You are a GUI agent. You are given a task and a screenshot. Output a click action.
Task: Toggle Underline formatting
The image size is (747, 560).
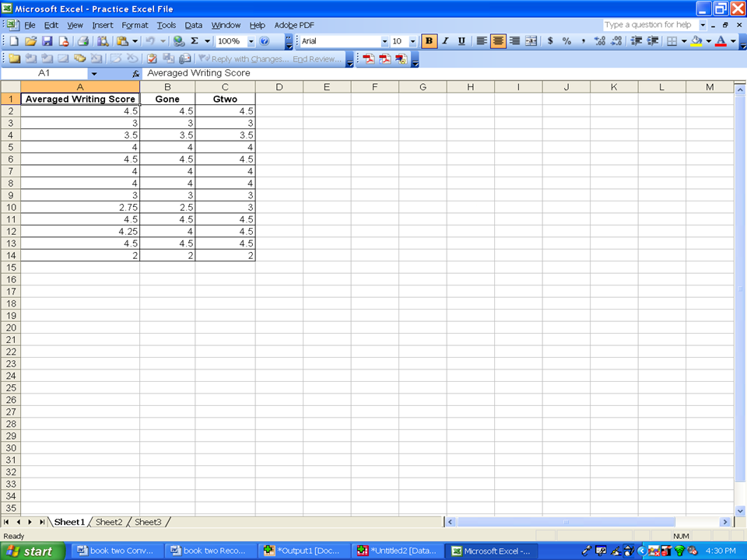461,41
